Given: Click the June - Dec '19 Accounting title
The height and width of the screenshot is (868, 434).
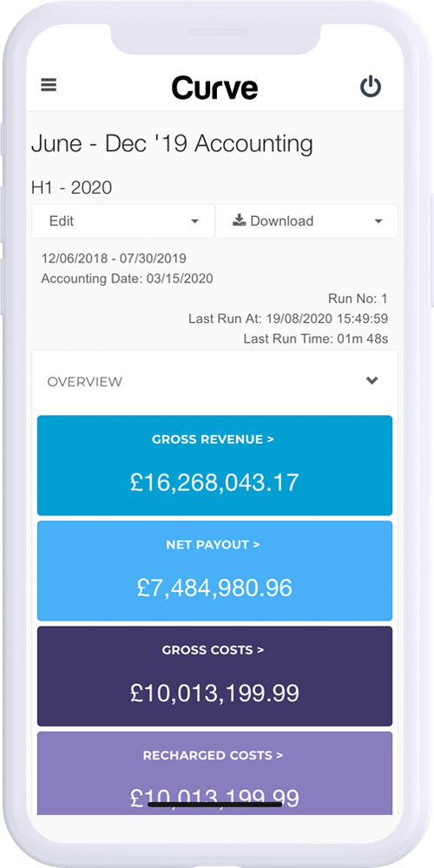Looking at the screenshot, I should click(172, 144).
